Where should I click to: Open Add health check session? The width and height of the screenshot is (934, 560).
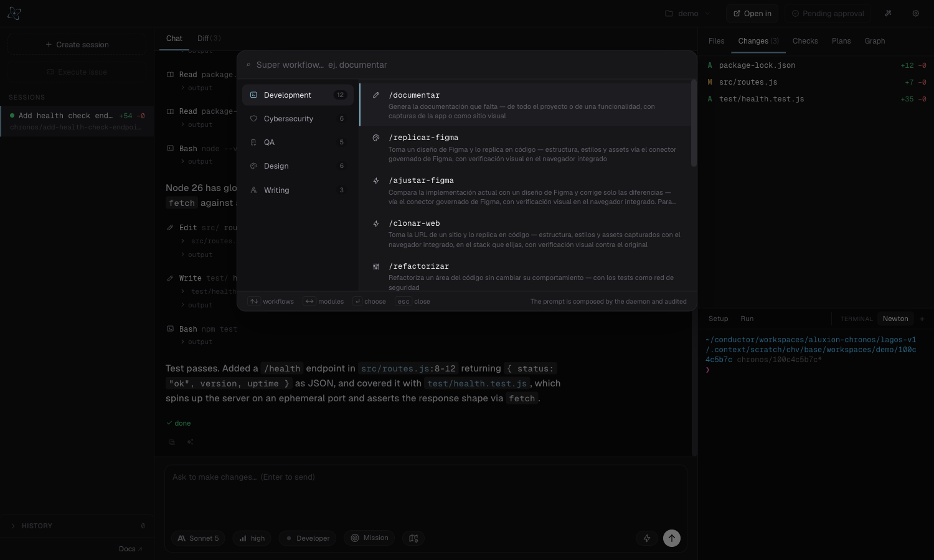(x=77, y=121)
